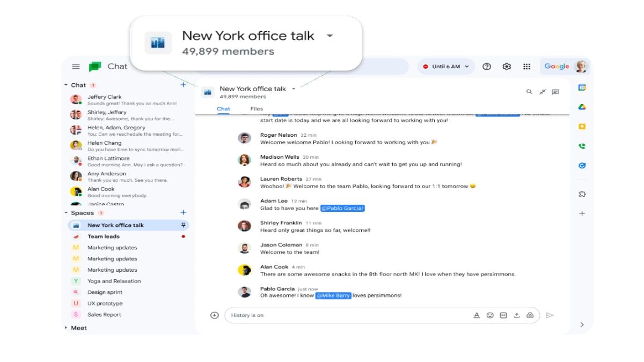This screenshot has height=362, width=644.
Task: Click the GIF icon in the composer
Action: coord(503,315)
